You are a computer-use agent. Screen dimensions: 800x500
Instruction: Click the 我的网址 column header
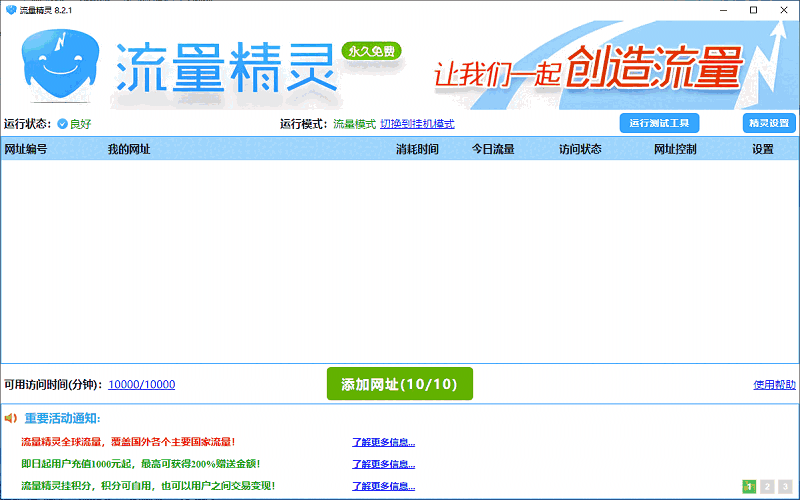[129, 149]
